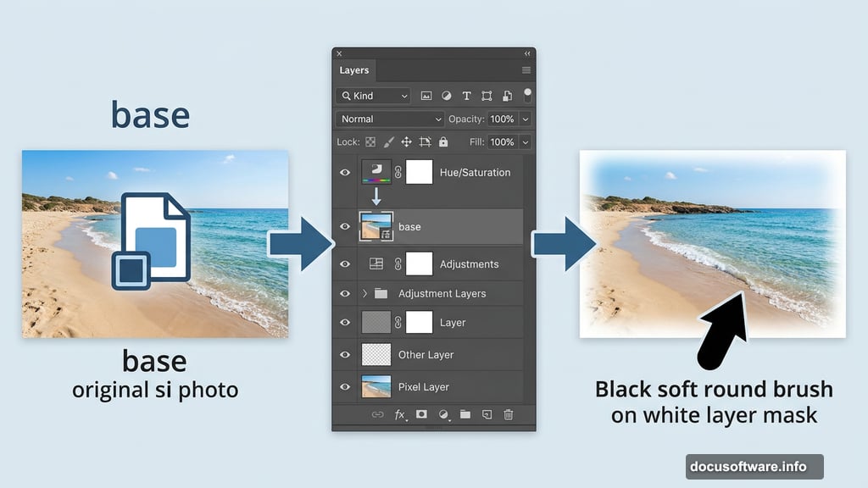The image size is (868, 488).
Task: Delete the selected layer via trash icon
Action: pos(507,415)
